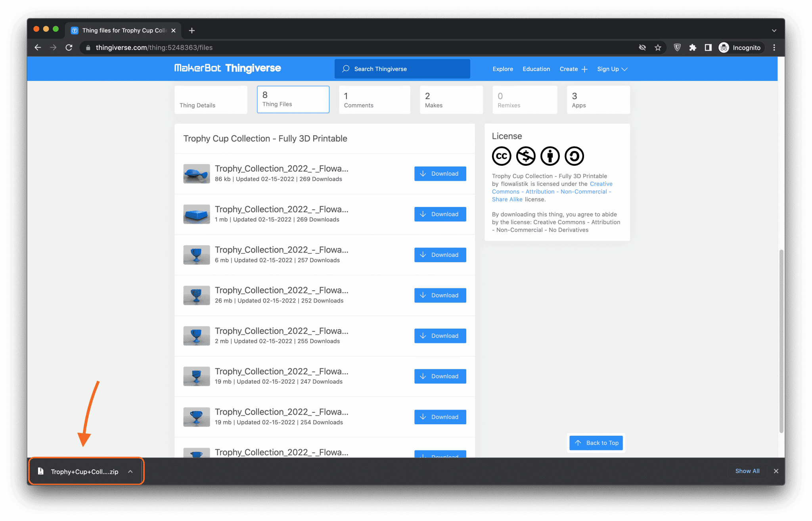Expand the Trophy+Cup+Coll....zip download options

131,471
